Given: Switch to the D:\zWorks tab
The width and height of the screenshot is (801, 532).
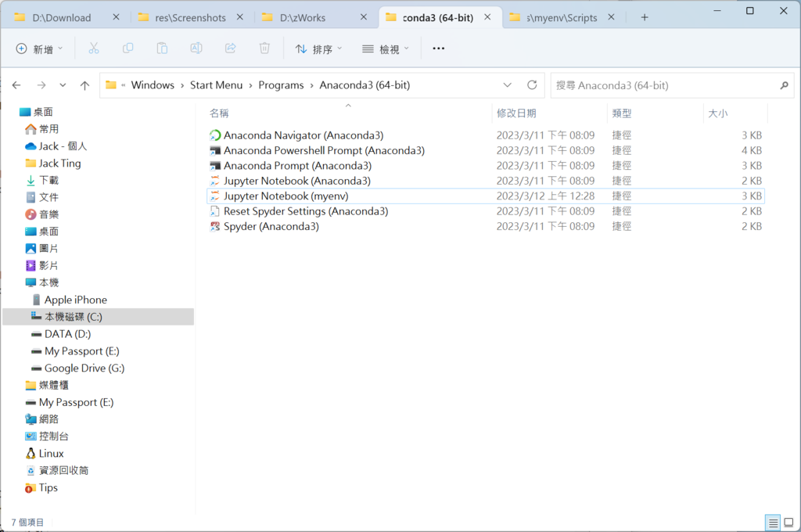Looking at the screenshot, I should (x=303, y=17).
